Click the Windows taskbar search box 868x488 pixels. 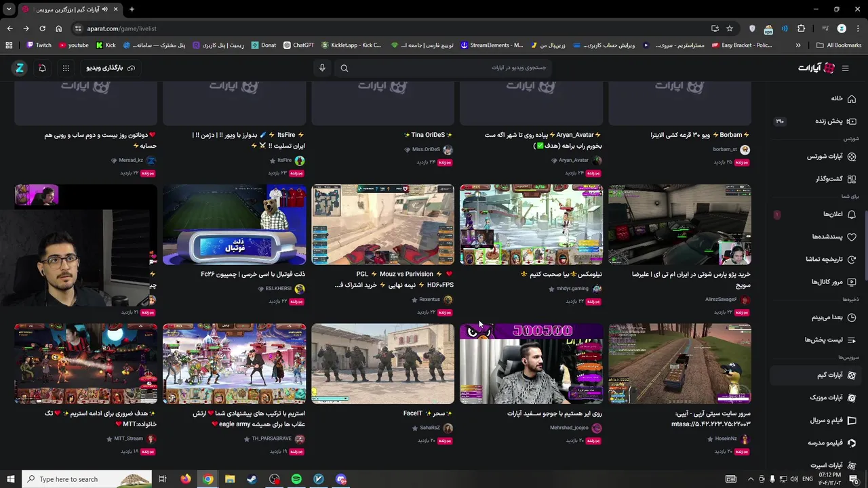click(87, 479)
